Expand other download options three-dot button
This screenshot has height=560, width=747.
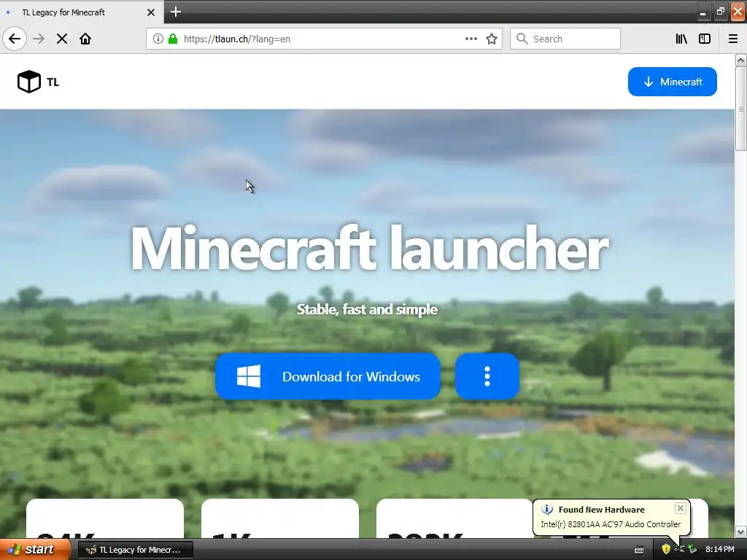tap(487, 376)
